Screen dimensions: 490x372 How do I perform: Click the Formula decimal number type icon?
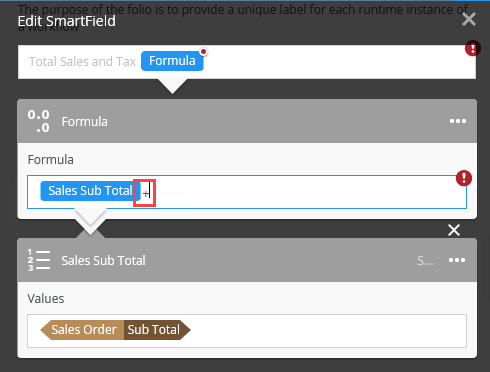coord(39,121)
